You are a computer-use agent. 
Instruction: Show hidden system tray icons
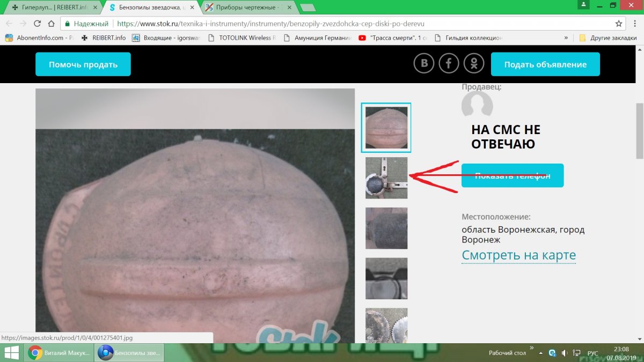pyautogui.click(x=540, y=353)
